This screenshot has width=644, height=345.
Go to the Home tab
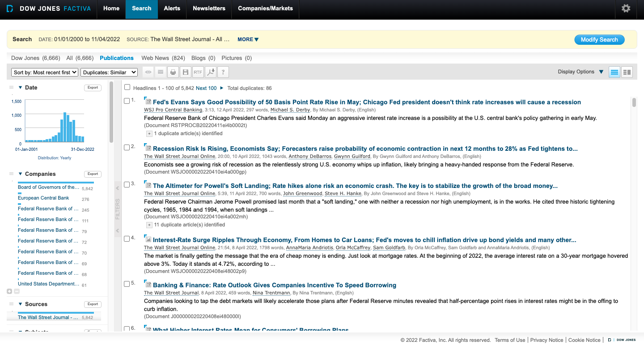(111, 9)
